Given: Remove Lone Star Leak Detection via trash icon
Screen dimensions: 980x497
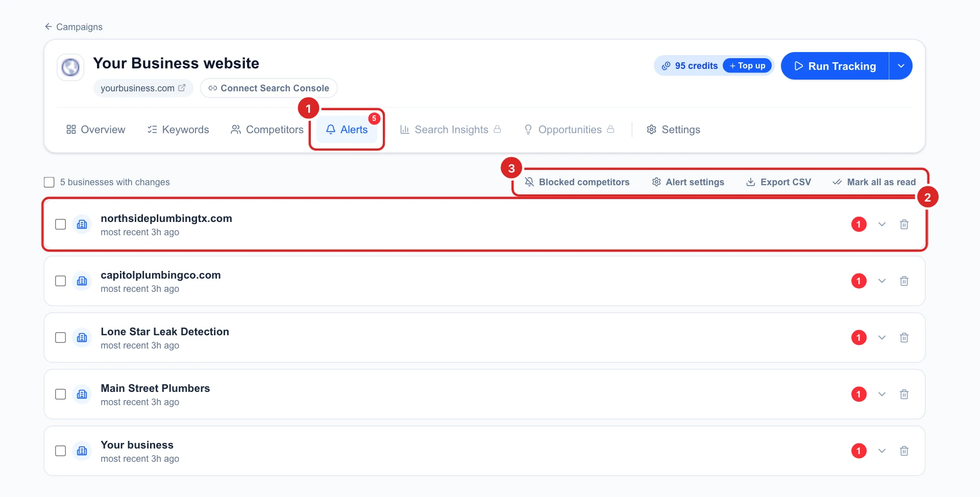Looking at the screenshot, I should [x=904, y=338].
